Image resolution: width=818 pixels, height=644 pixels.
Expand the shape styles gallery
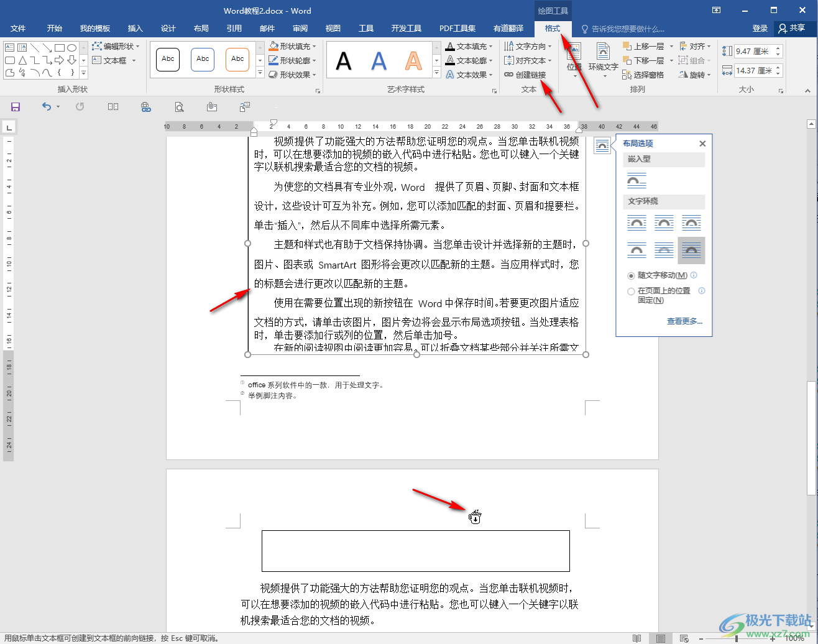tap(260, 73)
